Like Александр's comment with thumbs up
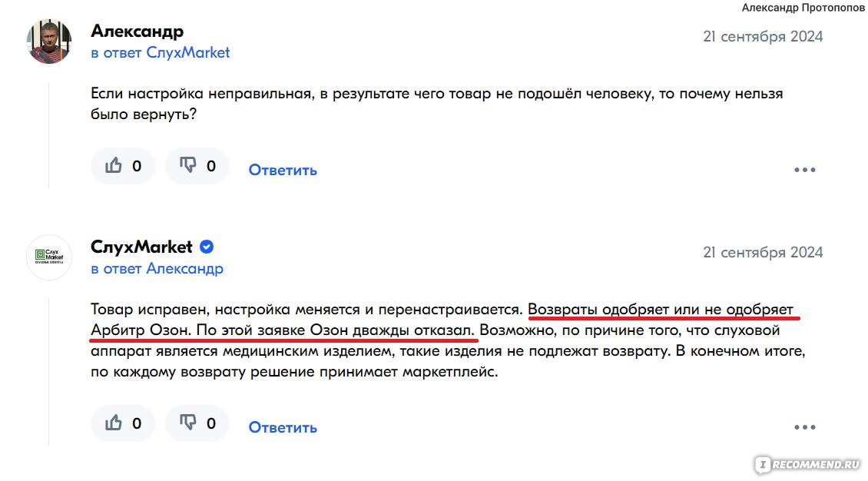The height and width of the screenshot is (481, 868). click(123, 165)
